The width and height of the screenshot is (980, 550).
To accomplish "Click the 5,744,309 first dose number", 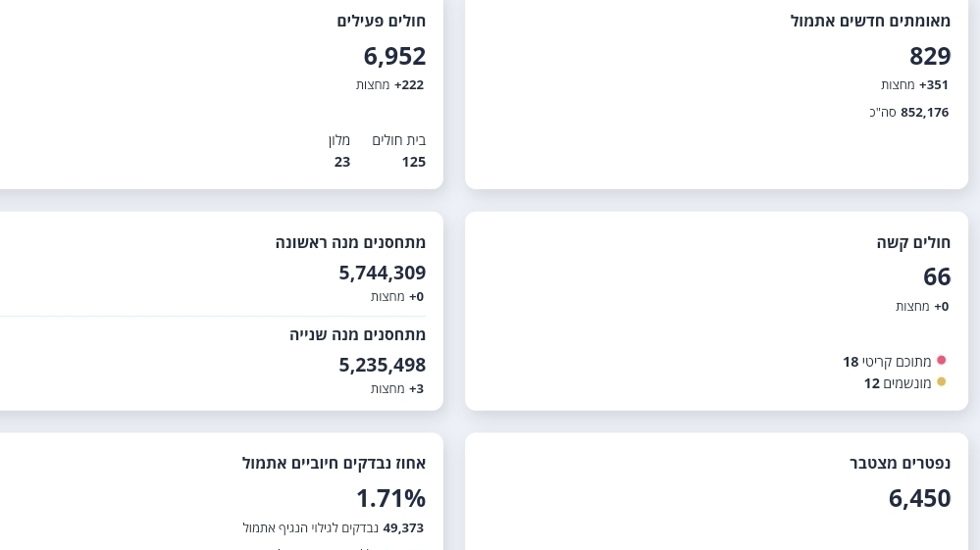I will (x=382, y=273).
